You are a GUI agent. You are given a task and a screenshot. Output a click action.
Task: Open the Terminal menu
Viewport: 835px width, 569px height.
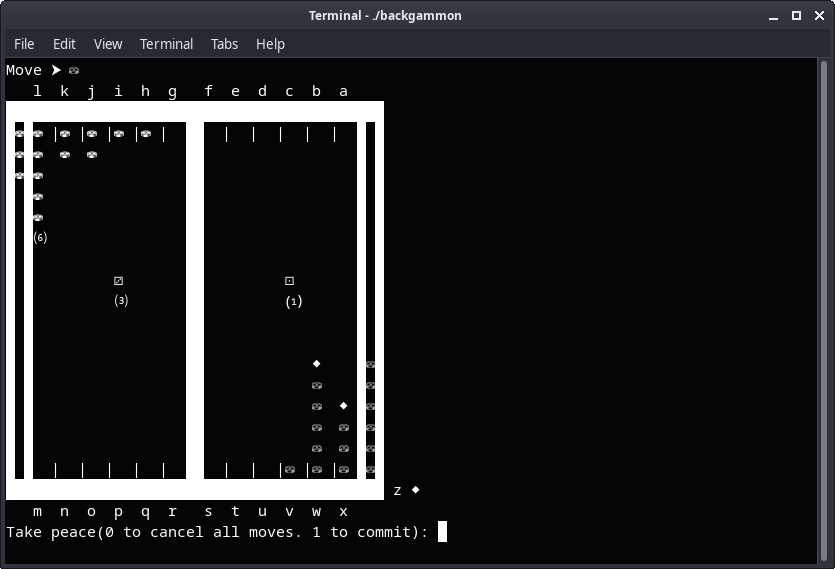[x=166, y=44]
